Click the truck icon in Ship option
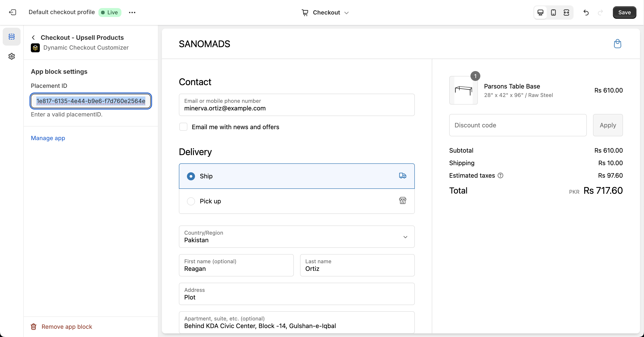The image size is (644, 337). (x=402, y=176)
